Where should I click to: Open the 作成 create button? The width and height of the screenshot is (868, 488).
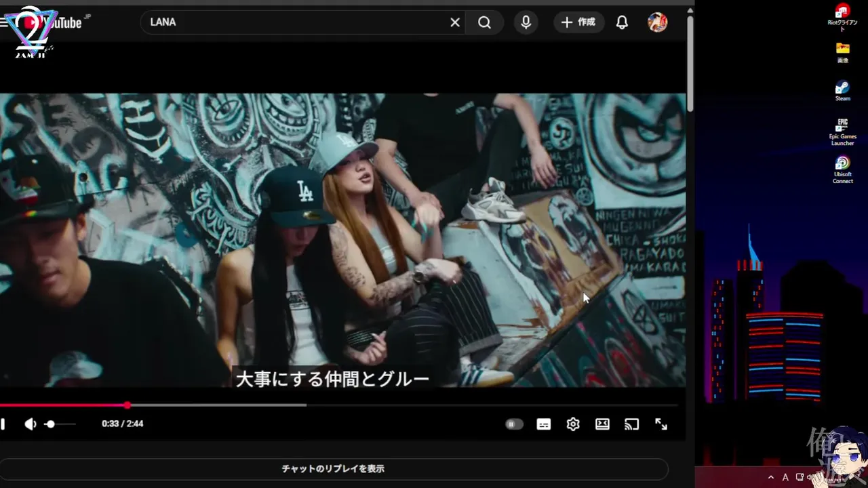pos(578,22)
